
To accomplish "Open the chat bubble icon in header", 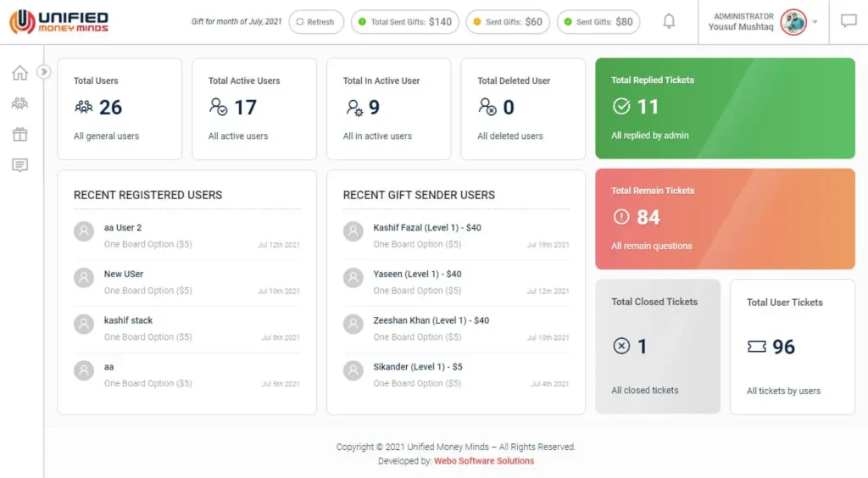I will click(849, 21).
